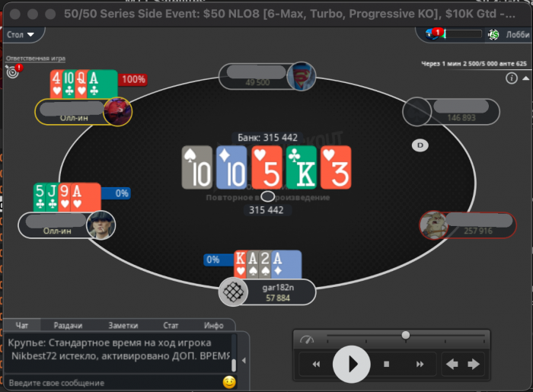
Task: Click the big Play button in replayer
Action: click(x=352, y=364)
